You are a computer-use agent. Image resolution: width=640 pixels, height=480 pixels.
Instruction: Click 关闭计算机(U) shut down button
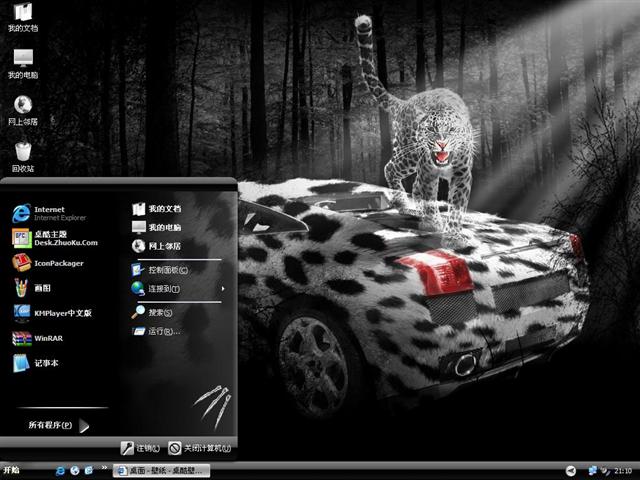200,448
